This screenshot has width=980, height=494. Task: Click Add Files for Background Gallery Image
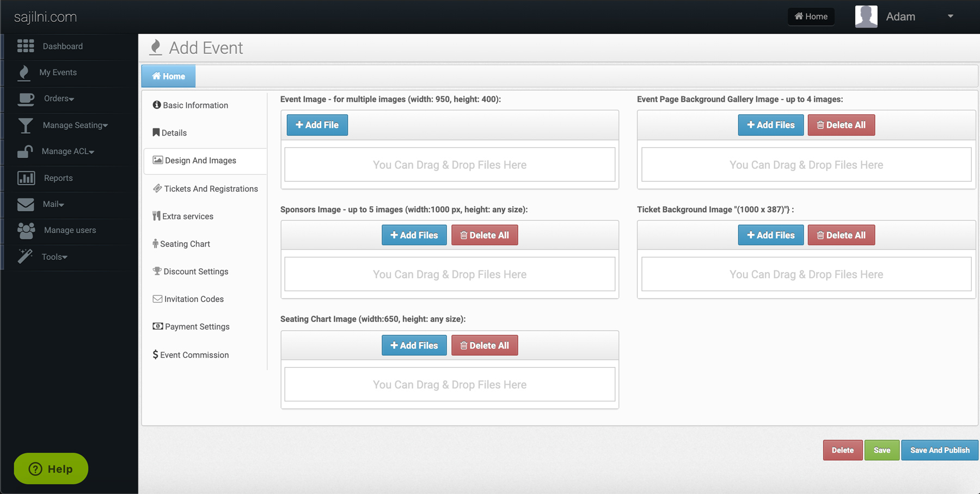pyautogui.click(x=770, y=125)
